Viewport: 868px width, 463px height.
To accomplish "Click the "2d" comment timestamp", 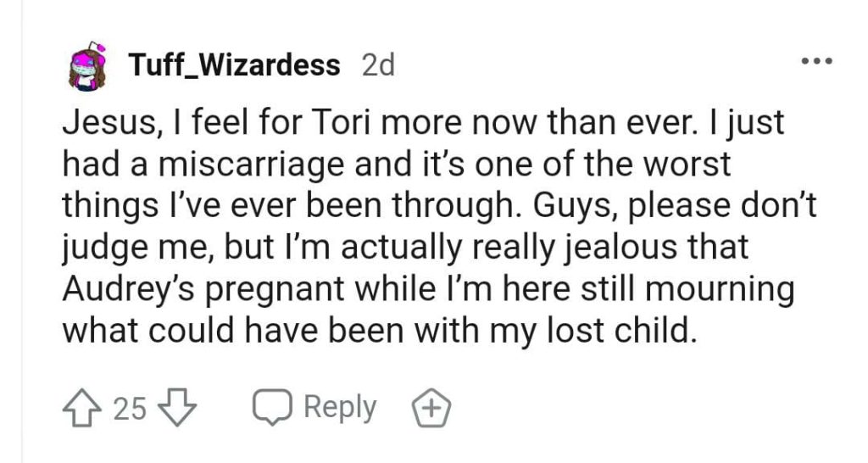I will click(x=378, y=64).
